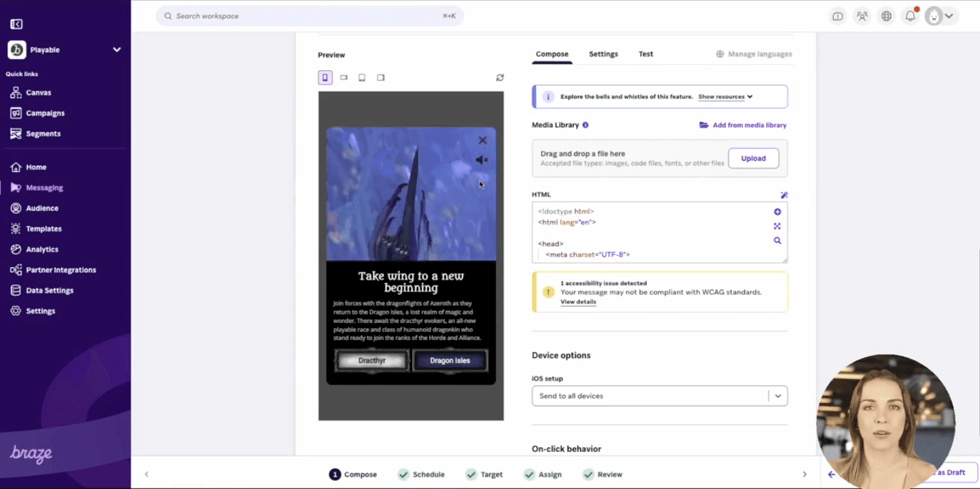The height and width of the screenshot is (489, 980).
Task: Open the user profile avatar menu
Action: pyautogui.click(x=941, y=16)
